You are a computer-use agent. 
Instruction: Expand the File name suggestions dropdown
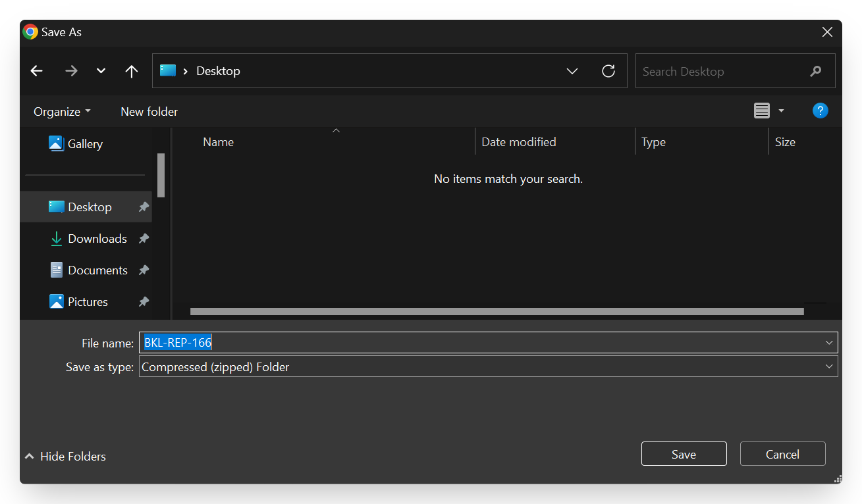tap(829, 343)
